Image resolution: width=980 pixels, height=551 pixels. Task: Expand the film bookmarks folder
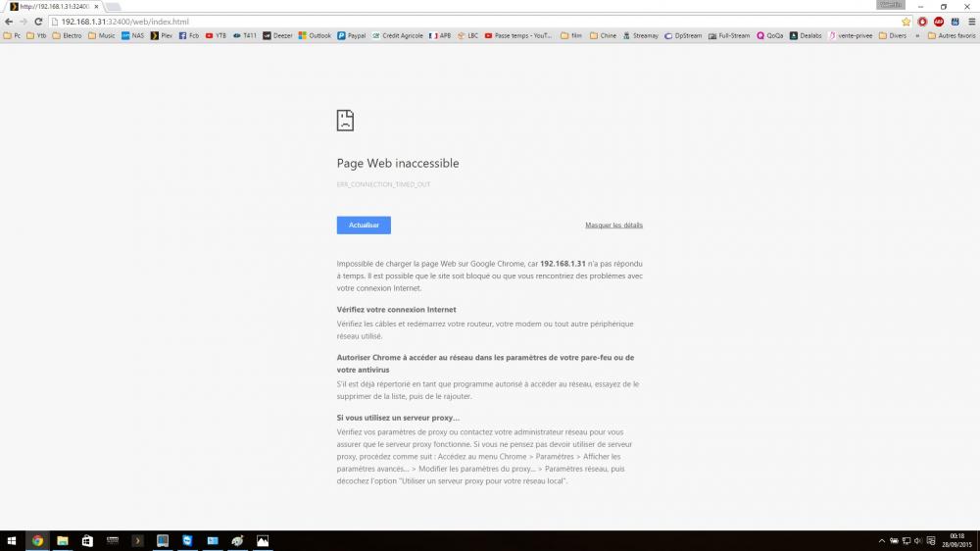click(x=571, y=35)
